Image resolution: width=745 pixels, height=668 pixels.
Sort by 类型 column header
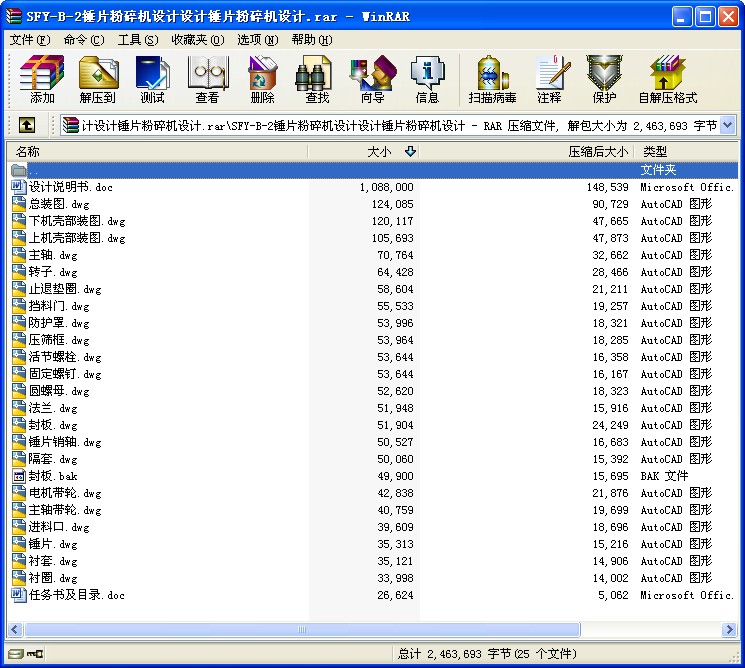coord(686,152)
